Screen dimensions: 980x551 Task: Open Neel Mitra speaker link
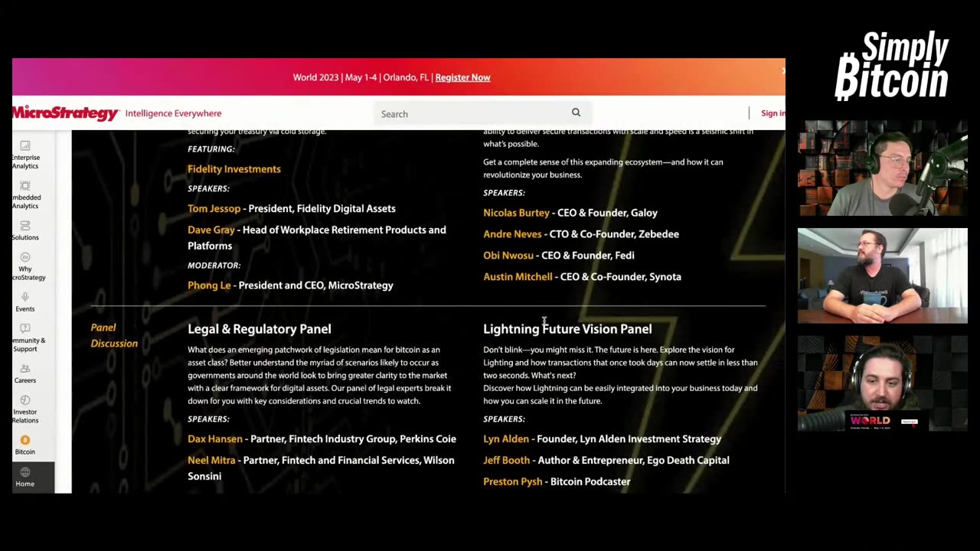point(211,461)
